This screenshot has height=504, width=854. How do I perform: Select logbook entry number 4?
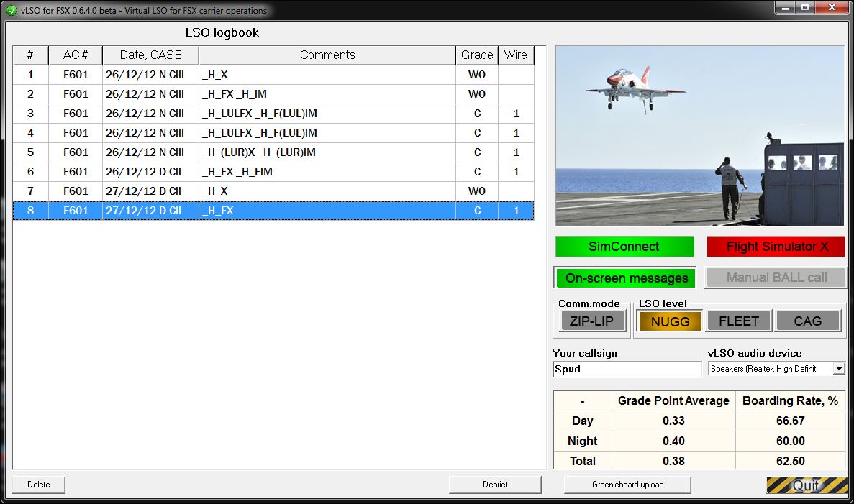273,133
